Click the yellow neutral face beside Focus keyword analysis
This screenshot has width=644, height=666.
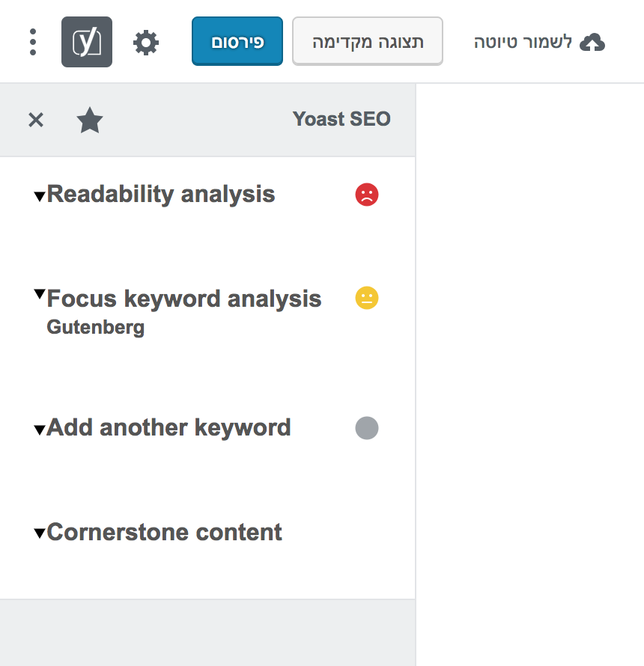click(x=366, y=298)
